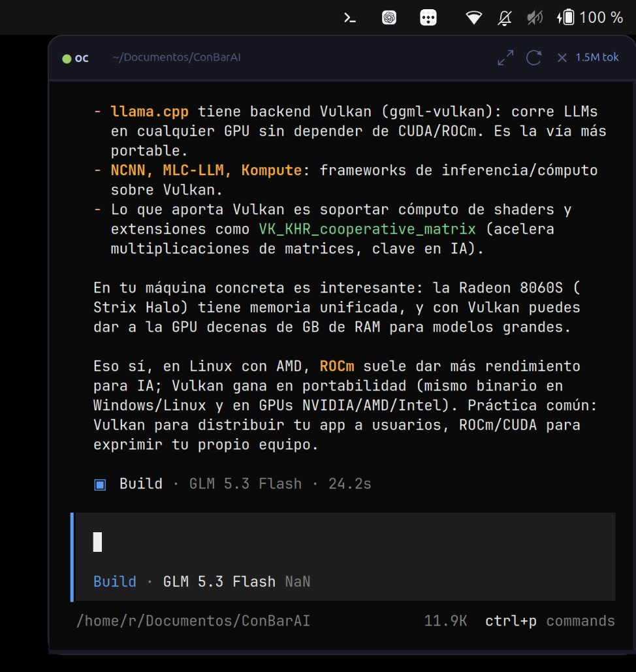Click the white dotted app tray icon
636x672 pixels.
(x=428, y=18)
